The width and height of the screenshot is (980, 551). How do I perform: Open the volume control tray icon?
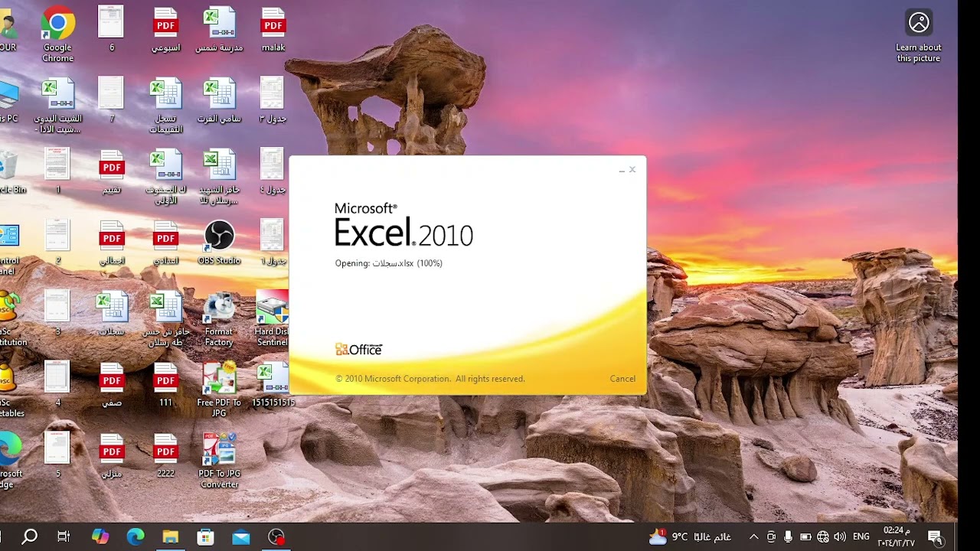pos(840,536)
